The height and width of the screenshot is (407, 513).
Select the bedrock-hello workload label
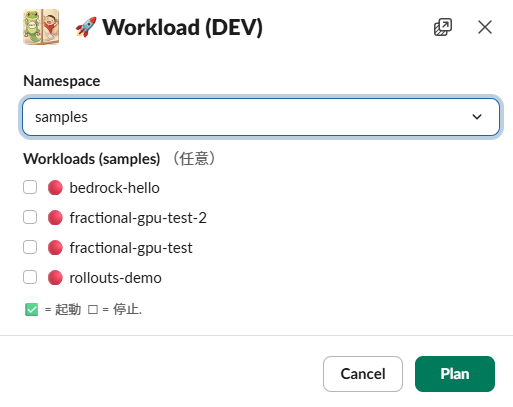(114, 188)
